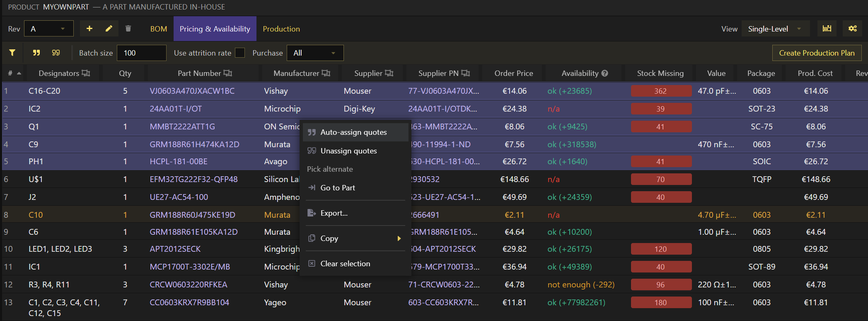Viewport: 868px width, 321px height.
Task: Click the Batch size input field
Action: point(142,53)
